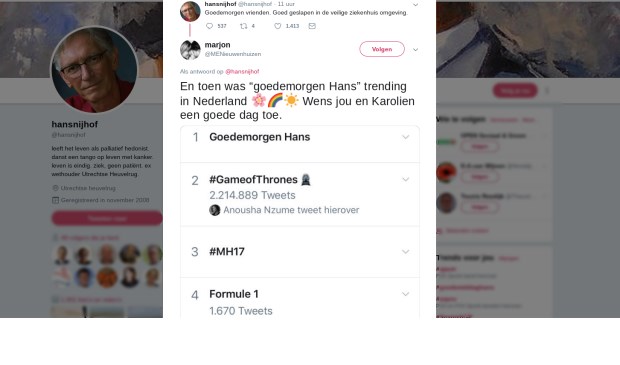Expand chevron for Formule 1 trend
Viewport: 620px width, 365px height.
pos(405,294)
